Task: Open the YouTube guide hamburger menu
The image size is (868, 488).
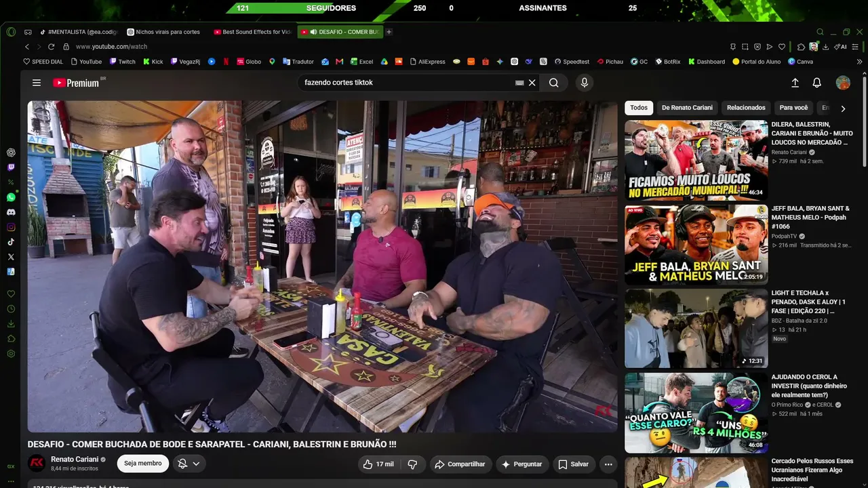Action: 37,83
